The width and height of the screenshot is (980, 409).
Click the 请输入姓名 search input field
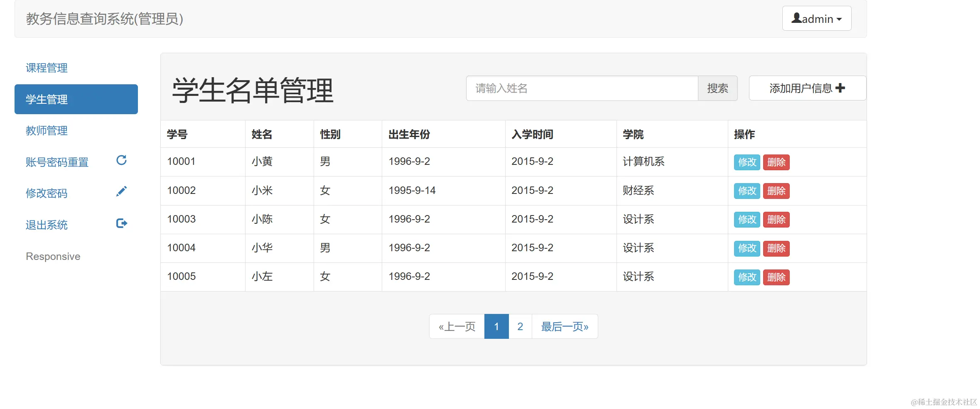coord(582,88)
